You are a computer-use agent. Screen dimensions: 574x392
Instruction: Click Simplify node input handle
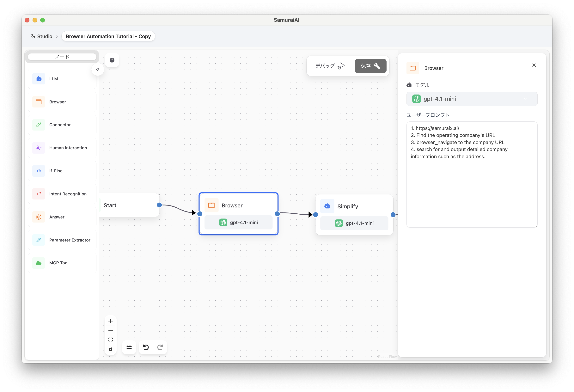pyautogui.click(x=315, y=214)
